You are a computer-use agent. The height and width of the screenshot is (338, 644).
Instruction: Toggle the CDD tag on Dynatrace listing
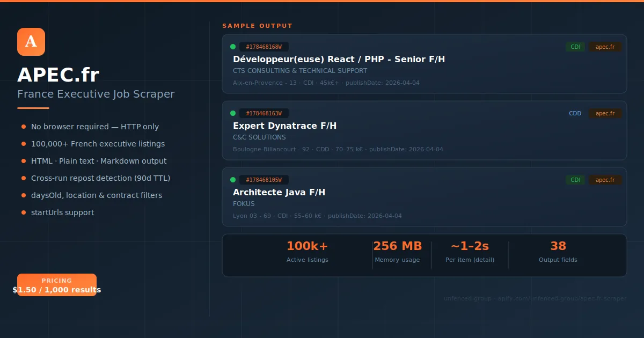575,113
